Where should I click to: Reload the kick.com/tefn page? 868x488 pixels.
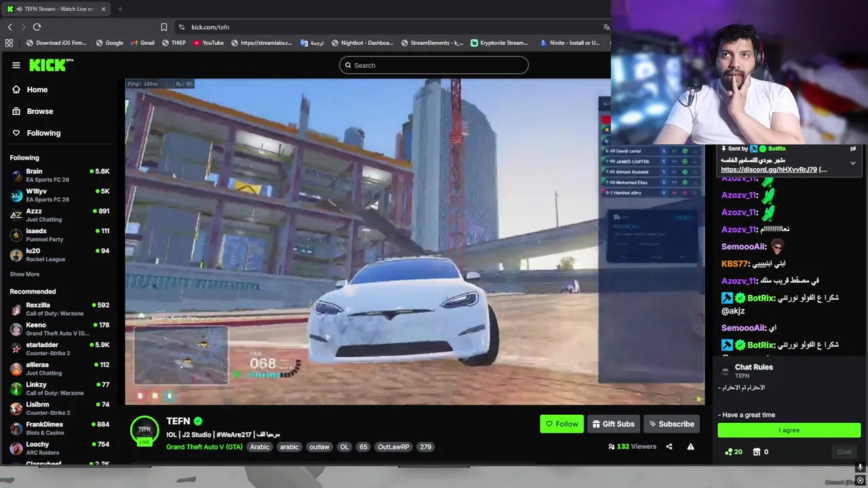[37, 27]
